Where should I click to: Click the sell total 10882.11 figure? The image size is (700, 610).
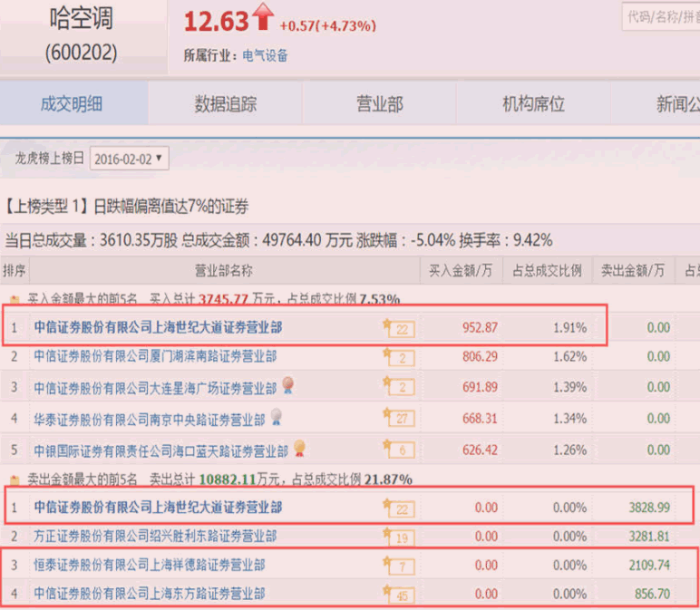pos(228,479)
